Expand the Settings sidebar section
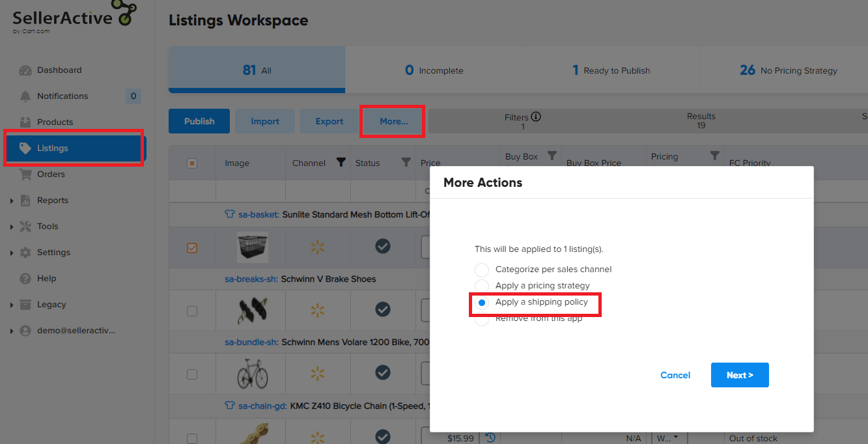The width and height of the screenshot is (868, 444). [12, 253]
